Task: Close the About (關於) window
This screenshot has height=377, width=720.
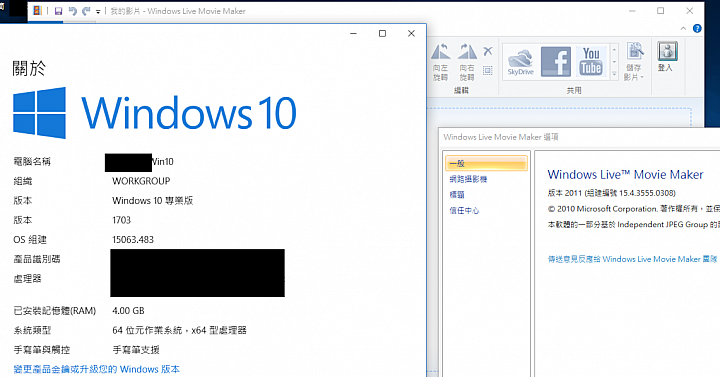Action: 411,34
